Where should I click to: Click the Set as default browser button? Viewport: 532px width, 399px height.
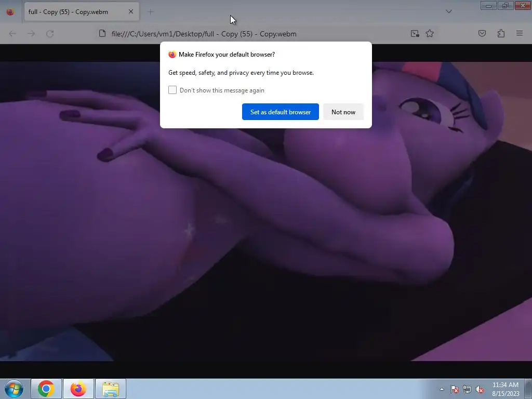280,112
